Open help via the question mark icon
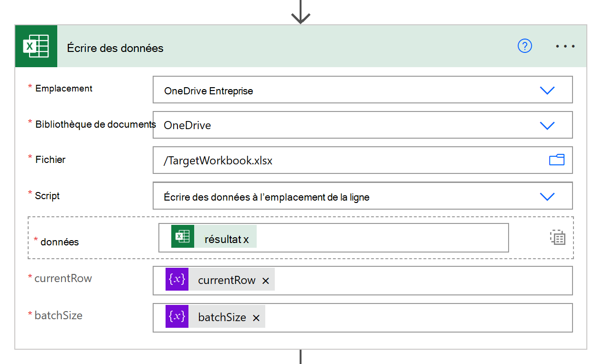 (524, 46)
